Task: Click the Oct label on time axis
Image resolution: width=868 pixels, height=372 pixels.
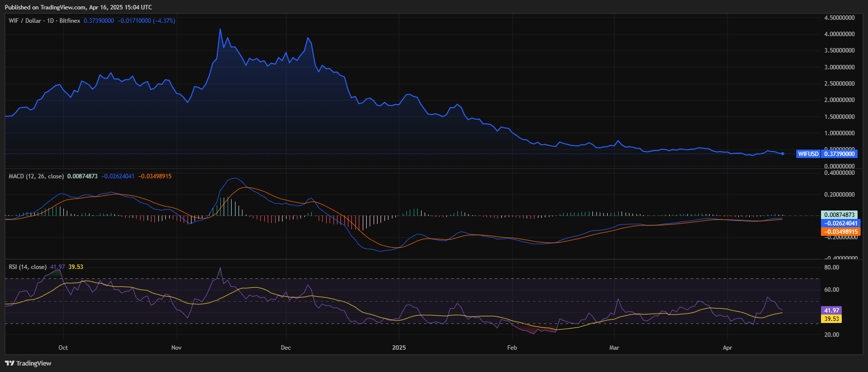Action: pyautogui.click(x=63, y=348)
